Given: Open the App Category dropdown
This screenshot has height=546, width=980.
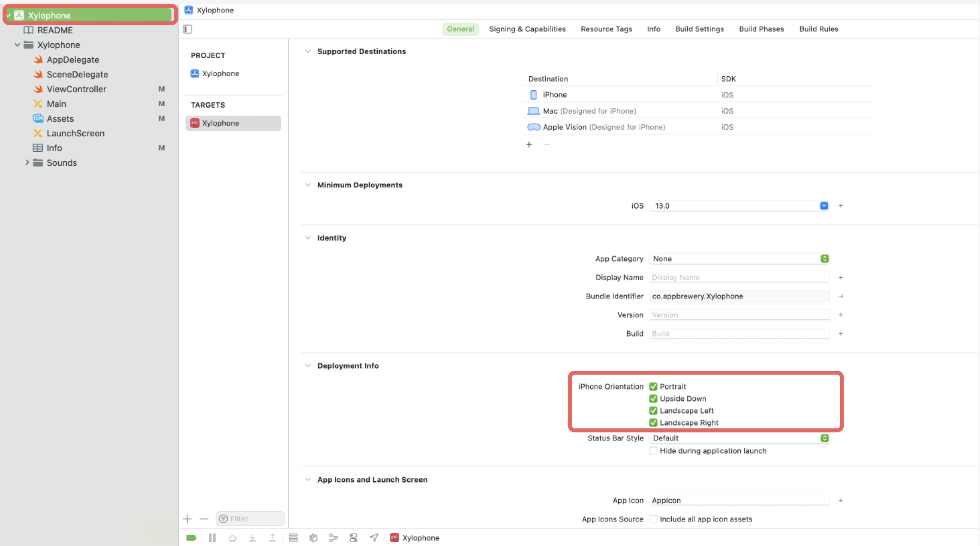Looking at the screenshot, I should pos(739,259).
